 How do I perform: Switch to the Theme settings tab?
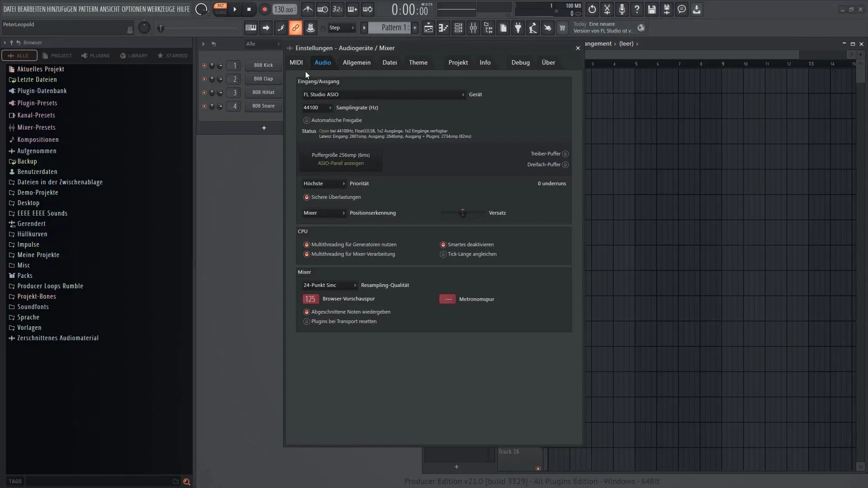418,62
